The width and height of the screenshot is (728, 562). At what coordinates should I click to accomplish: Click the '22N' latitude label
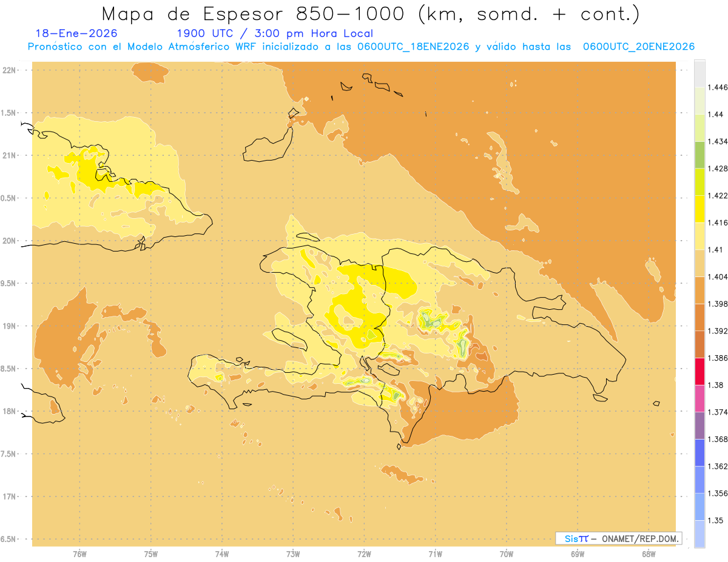coord(9,70)
